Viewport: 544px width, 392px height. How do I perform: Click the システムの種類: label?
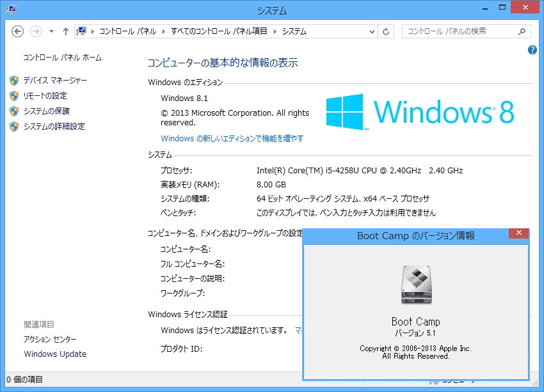(x=185, y=199)
